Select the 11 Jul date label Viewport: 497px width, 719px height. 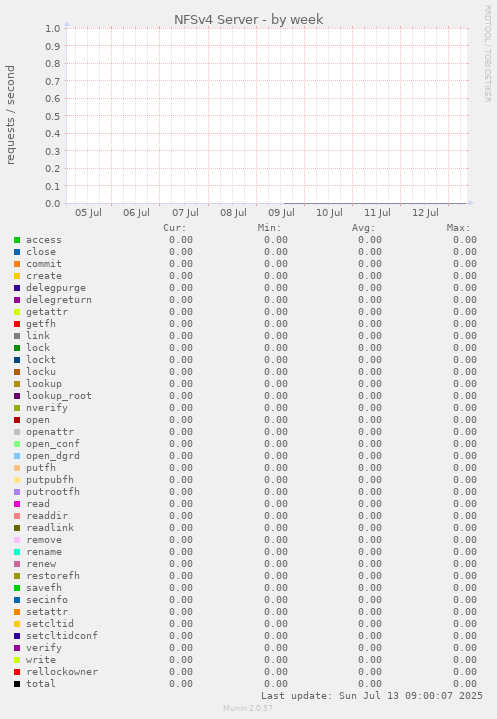[x=377, y=213]
